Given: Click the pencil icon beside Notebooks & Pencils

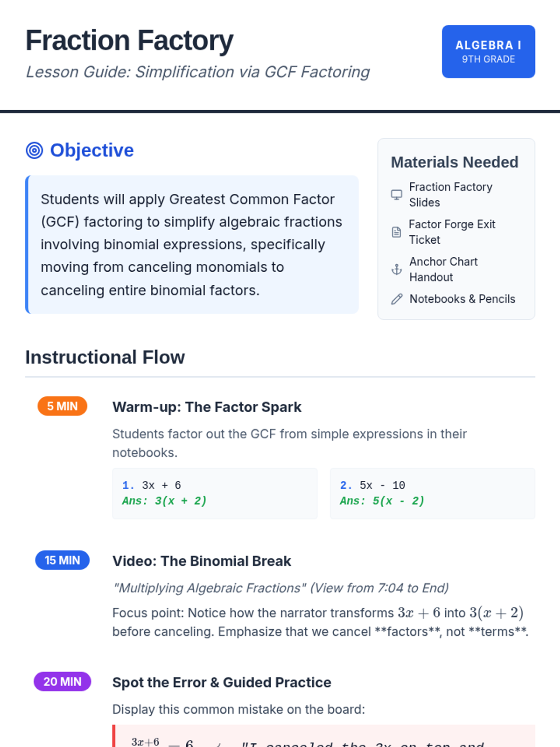Looking at the screenshot, I should pyautogui.click(x=397, y=299).
